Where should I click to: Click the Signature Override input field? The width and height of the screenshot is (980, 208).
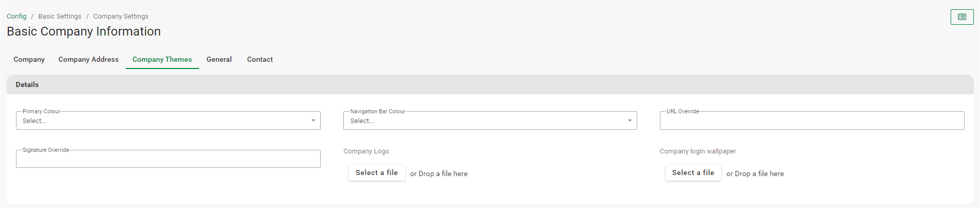tap(168, 159)
